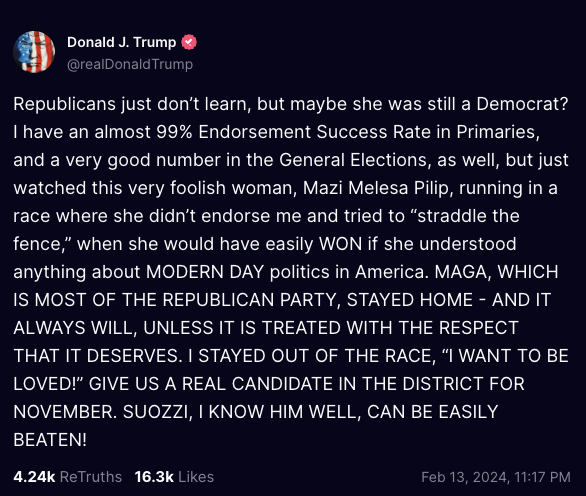The image size is (586, 496).
Task: Click the Likes label
Action: [x=196, y=477]
